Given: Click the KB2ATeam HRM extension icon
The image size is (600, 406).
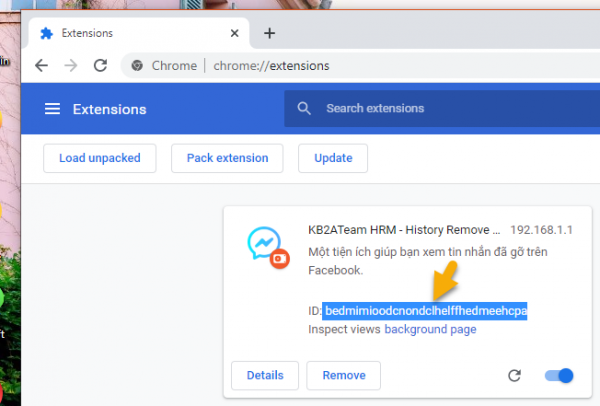Looking at the screenshot, I should [268, 248].
